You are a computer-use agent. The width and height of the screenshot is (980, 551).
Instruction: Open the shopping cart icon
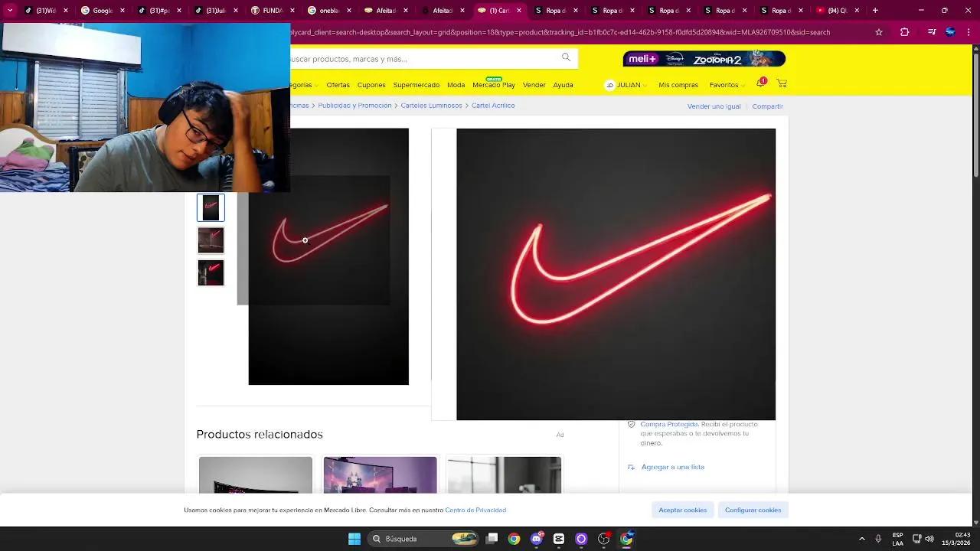(x=782, y=84)
